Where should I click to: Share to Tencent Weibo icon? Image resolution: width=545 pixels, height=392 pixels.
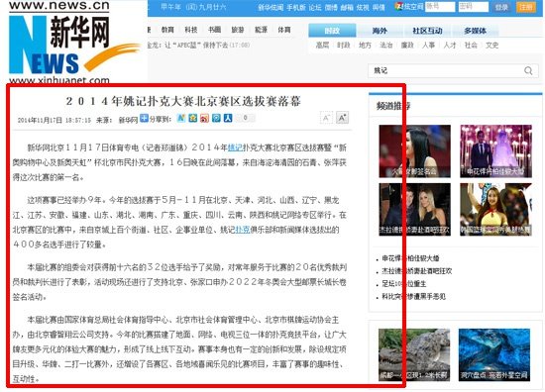216,118
